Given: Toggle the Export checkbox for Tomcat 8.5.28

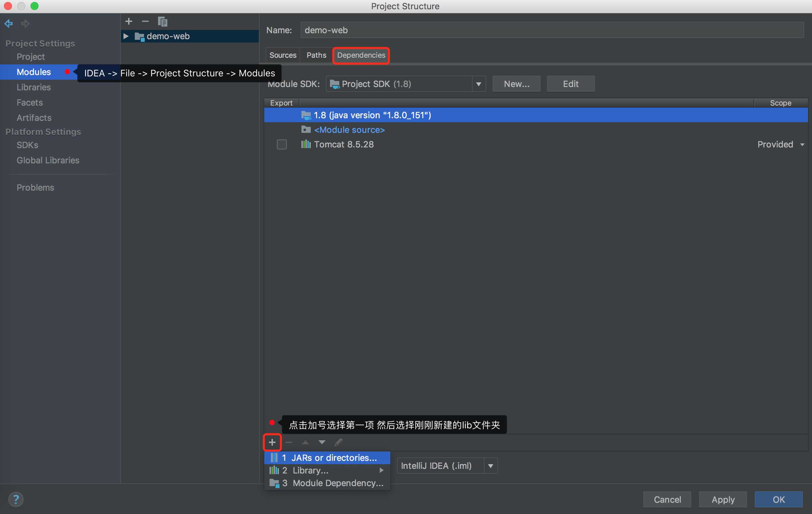Looking at the screenshot, I should [282, 144].
